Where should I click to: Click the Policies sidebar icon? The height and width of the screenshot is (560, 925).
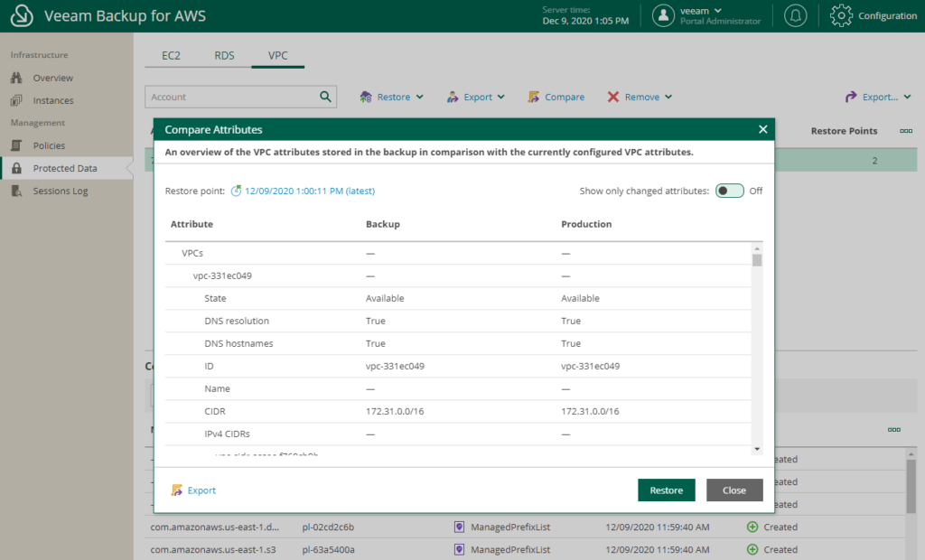[16, 145]
